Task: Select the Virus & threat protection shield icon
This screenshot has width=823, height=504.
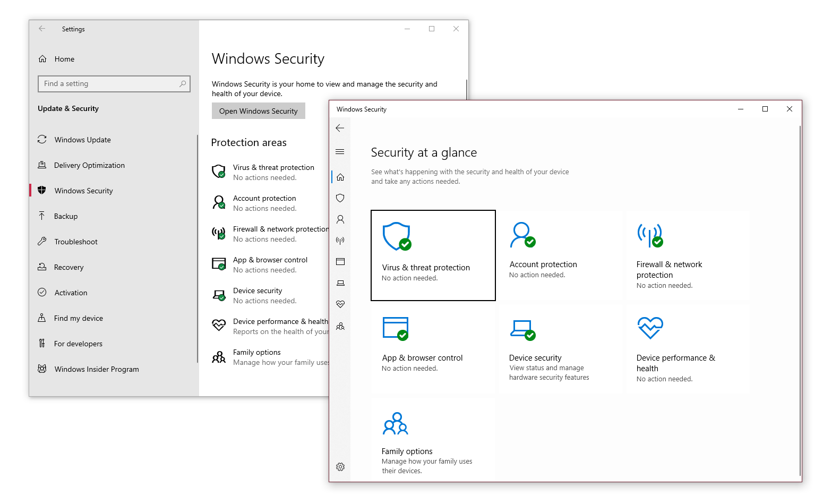Action: pyautogui.click(x=340, y=198)
